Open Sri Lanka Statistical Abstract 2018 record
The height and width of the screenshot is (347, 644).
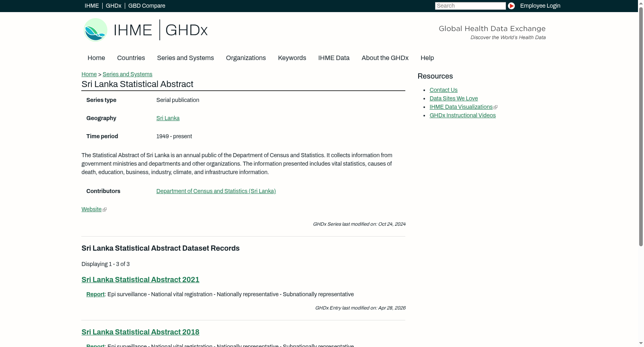point(140,332)
